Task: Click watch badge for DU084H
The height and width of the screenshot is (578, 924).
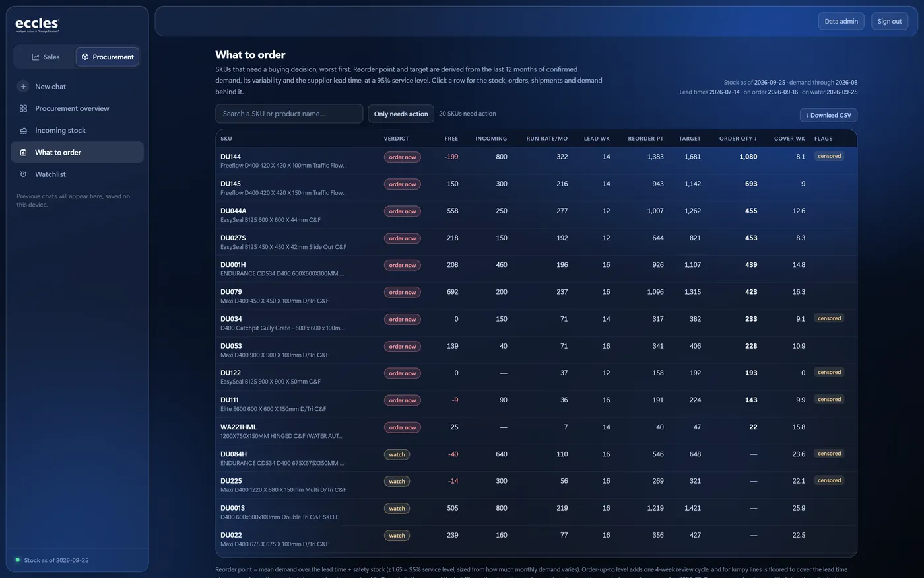Action: 397,454
